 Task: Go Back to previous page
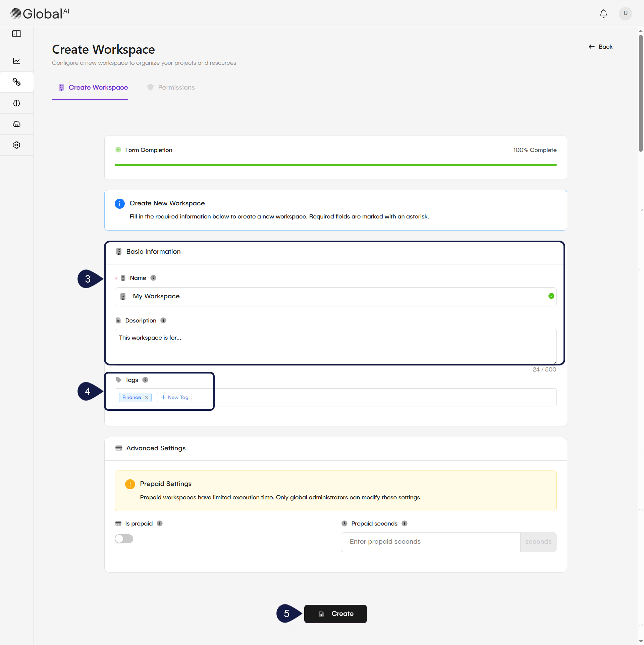[x=600, y=47]
